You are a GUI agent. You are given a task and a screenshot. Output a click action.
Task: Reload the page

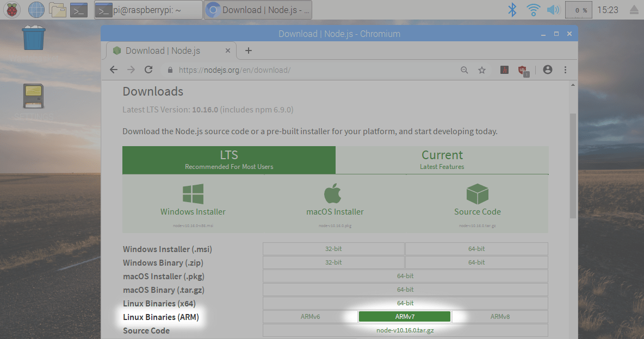pos(148,70)
